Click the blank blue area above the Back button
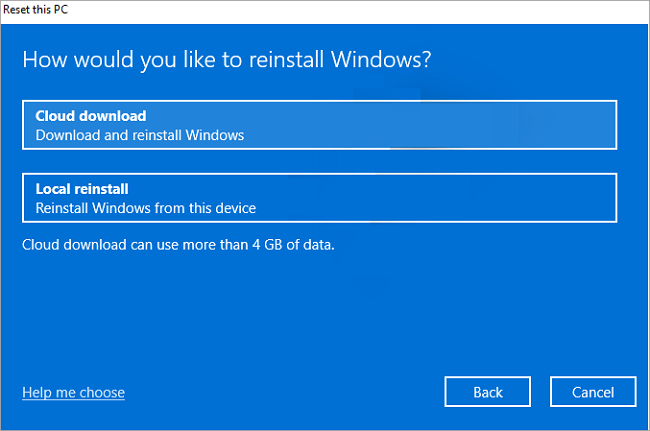Image resolution: width=650 pixels, height=431 pixels. coord(488,320)
